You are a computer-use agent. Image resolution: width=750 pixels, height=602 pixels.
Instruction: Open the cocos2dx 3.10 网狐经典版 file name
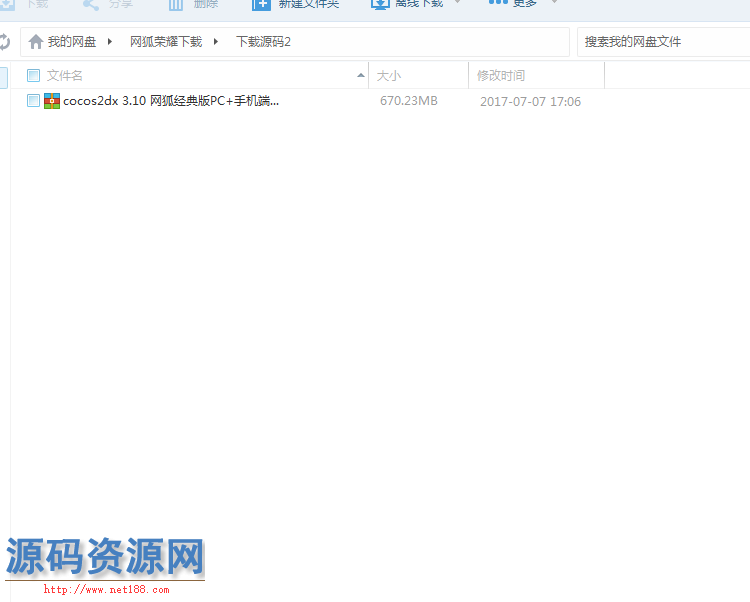click(x=171, y=101)
